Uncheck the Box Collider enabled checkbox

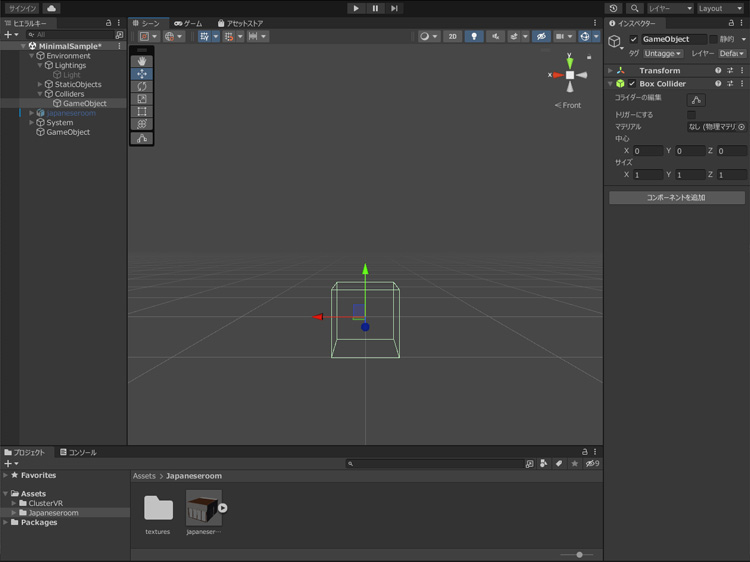[632, 84]
